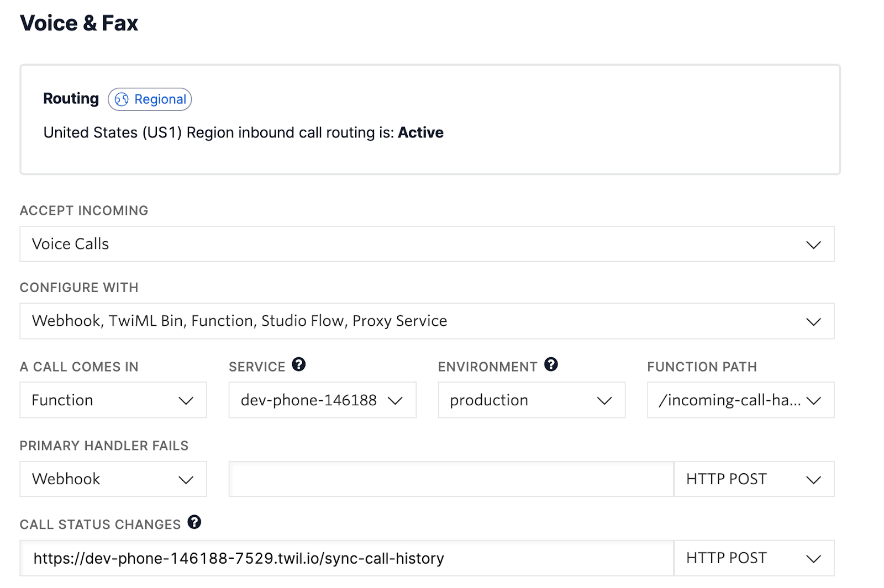
Task: Open the Configure With dropdown
Action: [x=427, y=321]
